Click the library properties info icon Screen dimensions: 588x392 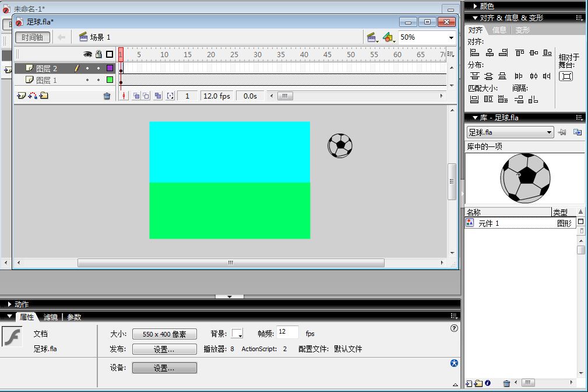click(x=488, y=383)
